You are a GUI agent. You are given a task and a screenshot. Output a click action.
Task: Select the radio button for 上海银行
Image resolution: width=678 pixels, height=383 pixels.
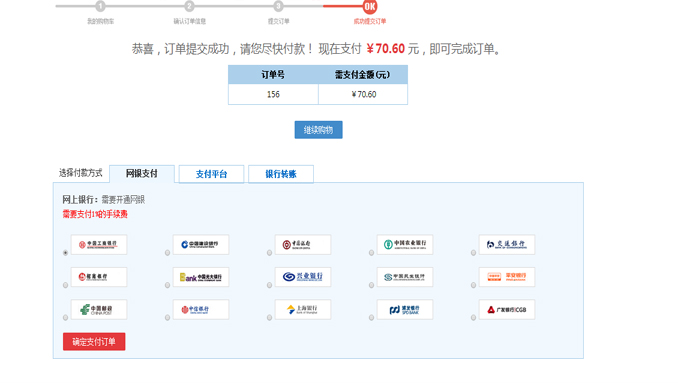pyautogui.click(x=269, y=318)
